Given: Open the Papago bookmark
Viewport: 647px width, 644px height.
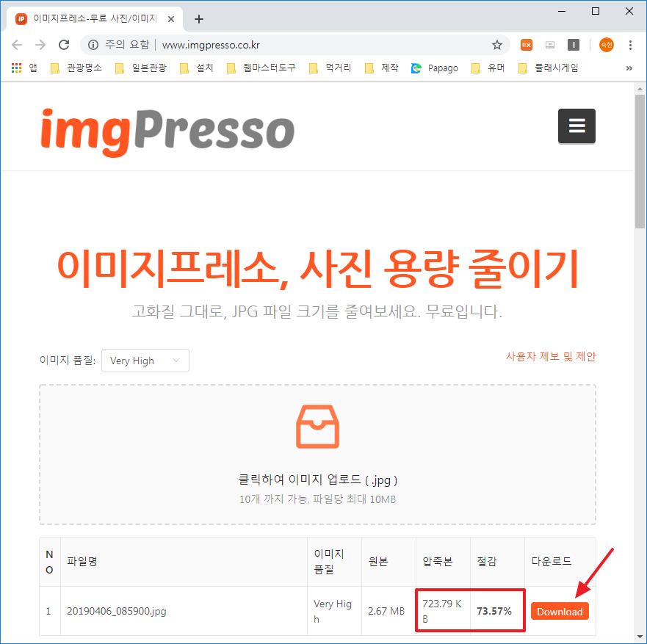Looking at the screenshot, I should click(x=435, y=68).
